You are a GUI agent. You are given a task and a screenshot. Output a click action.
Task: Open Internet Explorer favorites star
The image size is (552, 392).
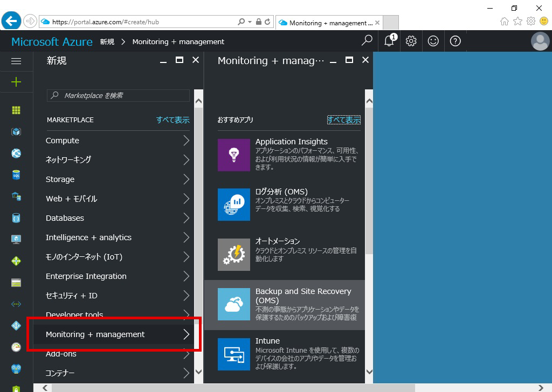coord(517,22)
